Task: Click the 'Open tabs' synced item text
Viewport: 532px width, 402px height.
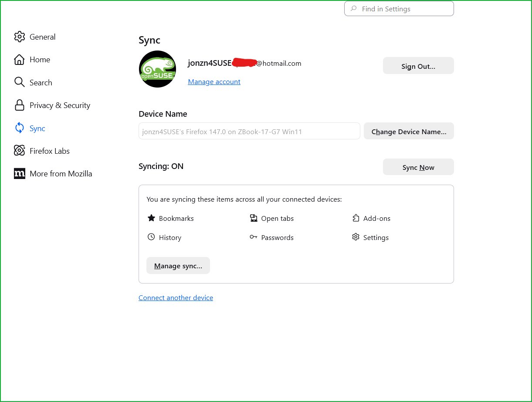Action: (278, 218)
